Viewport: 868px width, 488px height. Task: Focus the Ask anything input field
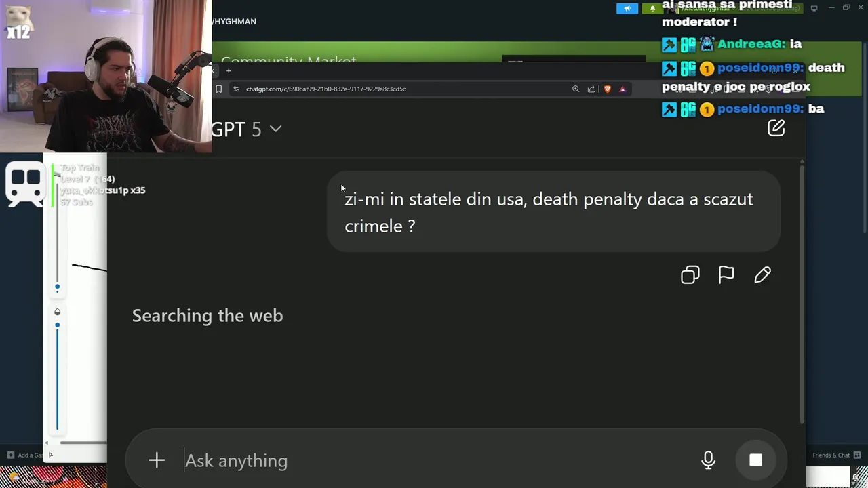pyautogui.click(x=434, y=460)
